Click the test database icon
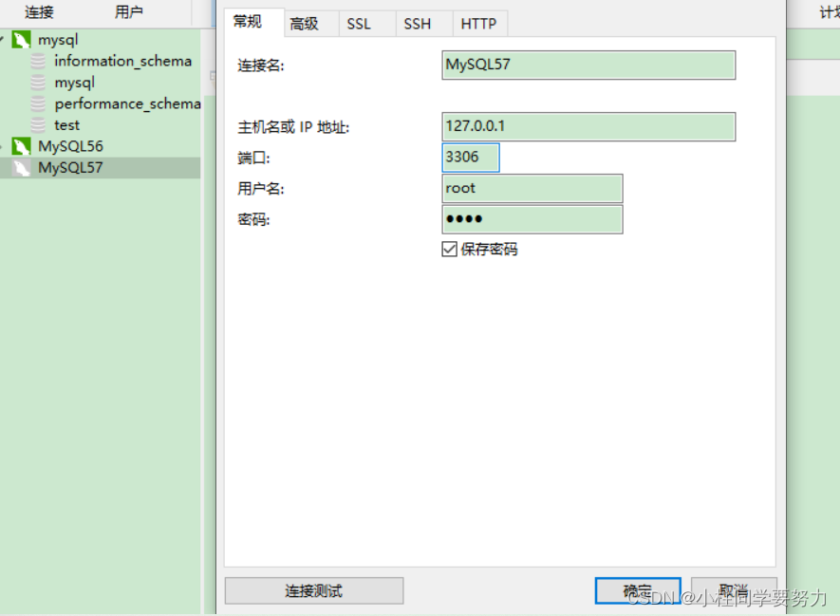This screenshot has height=616, width=840. 38,124
